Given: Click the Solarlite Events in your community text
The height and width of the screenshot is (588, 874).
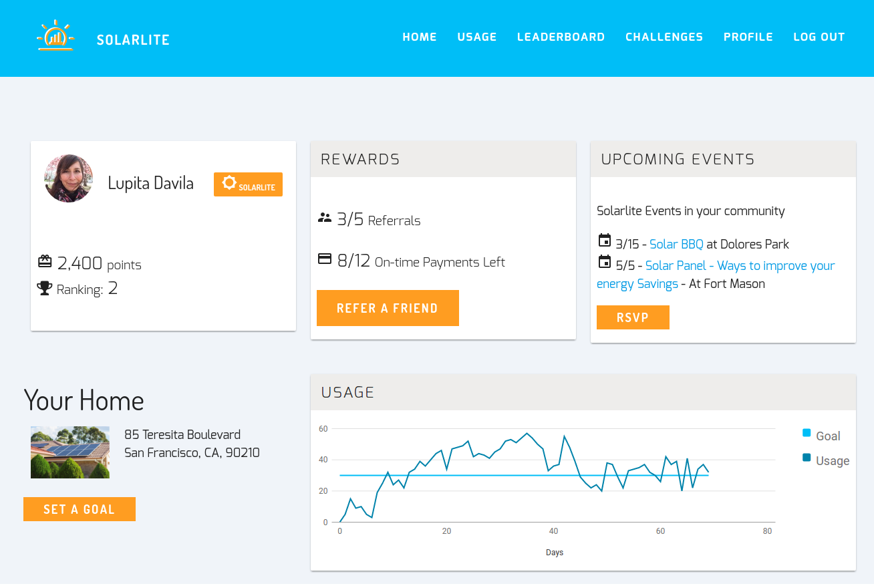Looking at the screenshot, I should pos(691,211).
